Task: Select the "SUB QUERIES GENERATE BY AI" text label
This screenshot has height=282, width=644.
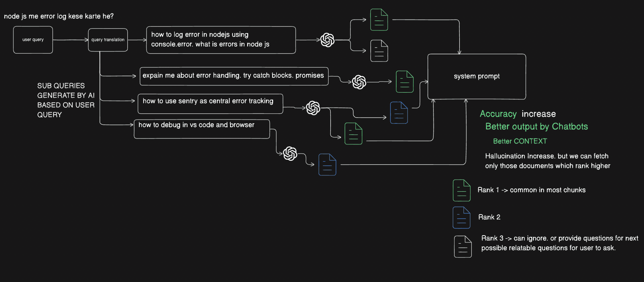Action: pos(66,100)
